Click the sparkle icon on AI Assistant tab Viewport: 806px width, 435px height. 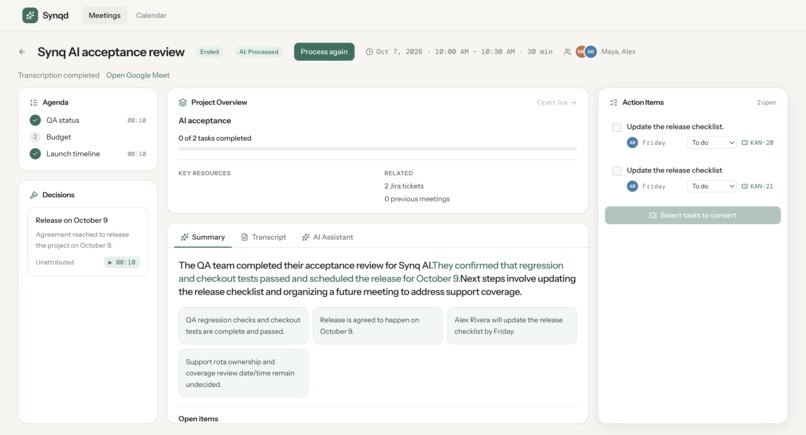pos(306,237)
